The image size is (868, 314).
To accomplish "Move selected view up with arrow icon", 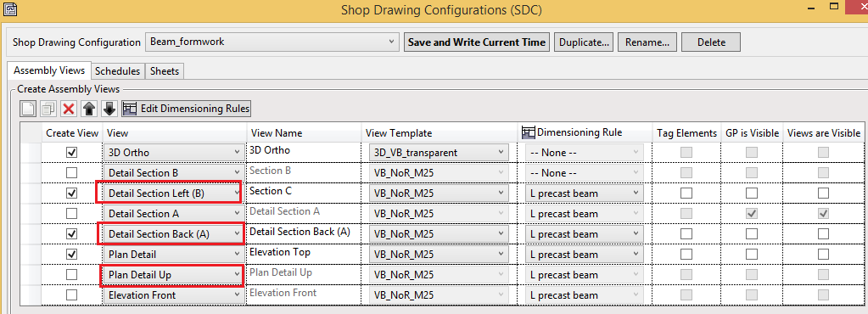I will pyautogui.click(x=88, y=109).
